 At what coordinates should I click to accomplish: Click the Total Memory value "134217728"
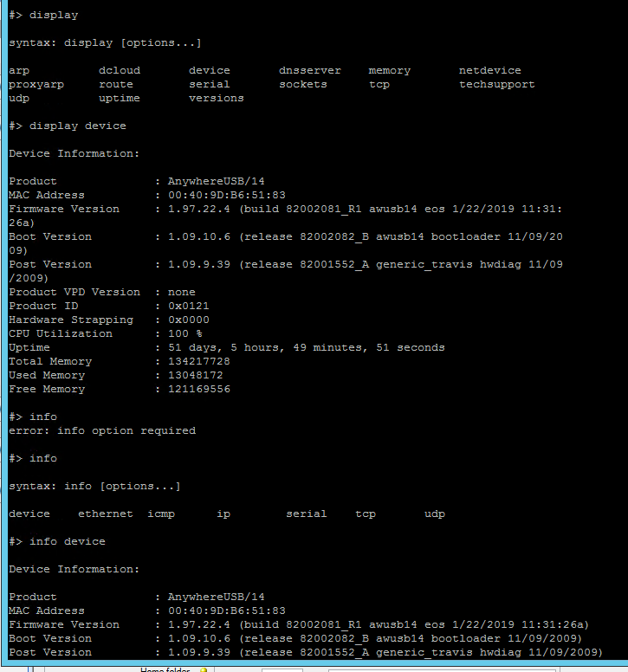pos(199,361)
